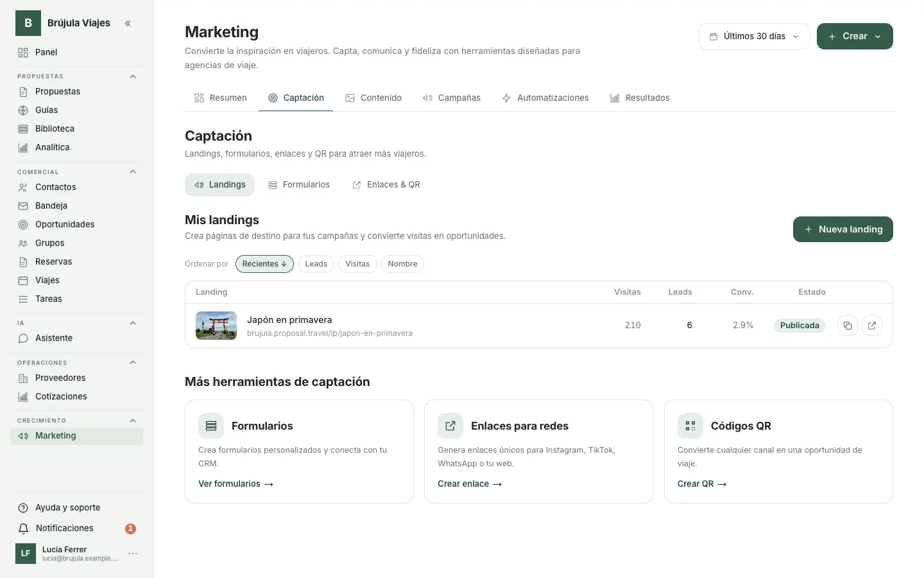Viewport: 924px width, 578px height.
Task: Open the Asistente IA chat
Action: click(x=77, y=338)
